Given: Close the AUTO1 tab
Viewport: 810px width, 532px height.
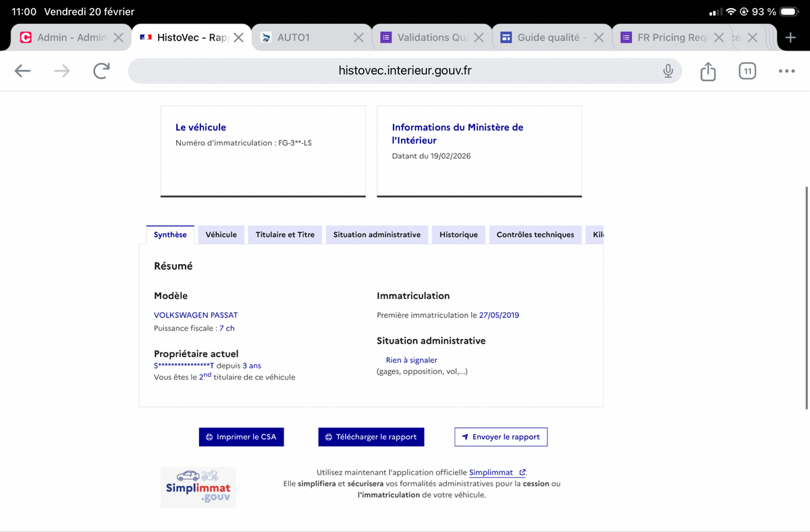Looking at the screenshot, I should 359,38.
